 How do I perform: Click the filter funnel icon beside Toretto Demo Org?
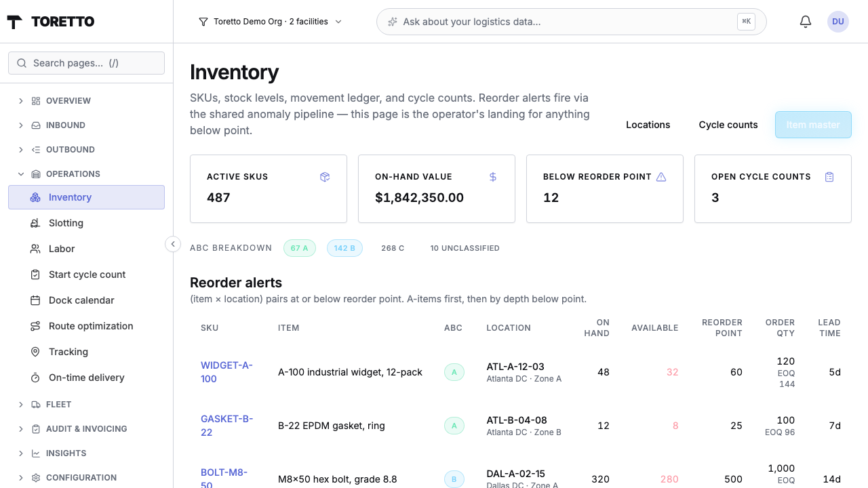tap(203, 22)
